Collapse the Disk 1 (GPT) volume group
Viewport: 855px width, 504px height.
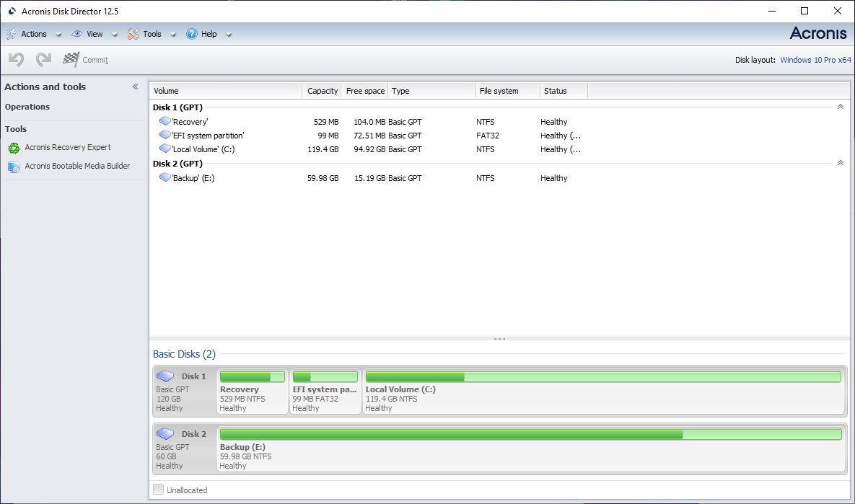click(x=840, y=107)
